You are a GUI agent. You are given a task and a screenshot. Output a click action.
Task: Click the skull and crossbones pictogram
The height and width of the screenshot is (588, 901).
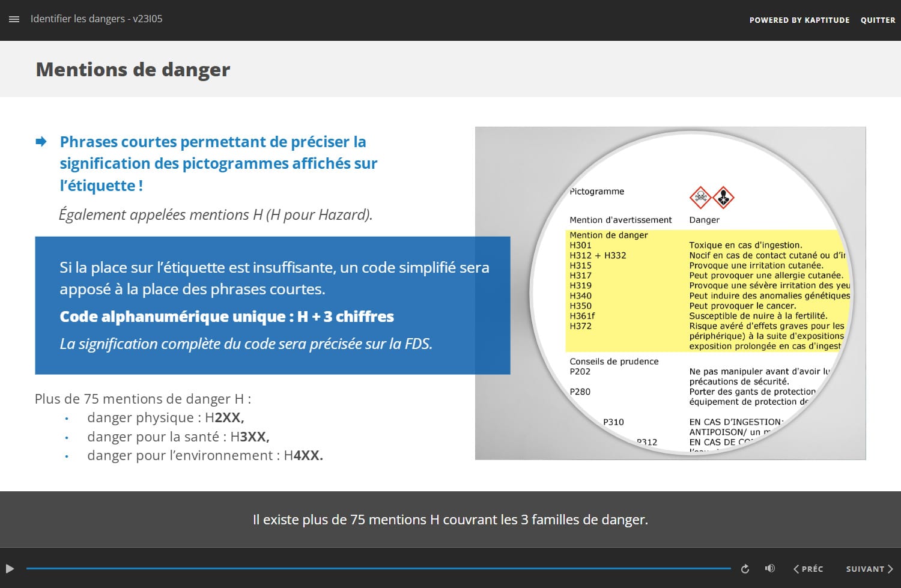[x=700, y=197]
